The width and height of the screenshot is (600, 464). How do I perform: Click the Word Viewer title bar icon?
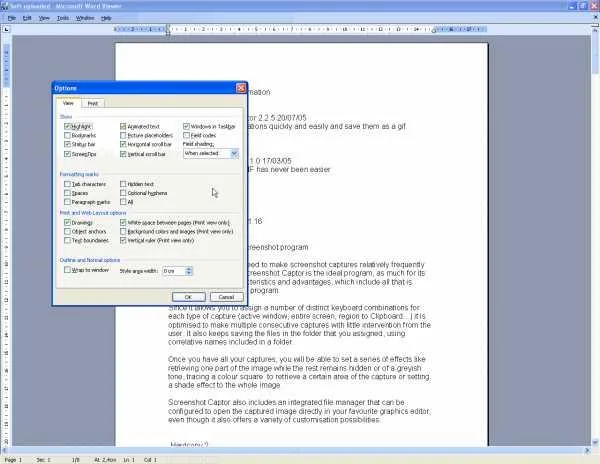(x=4, y=5)
